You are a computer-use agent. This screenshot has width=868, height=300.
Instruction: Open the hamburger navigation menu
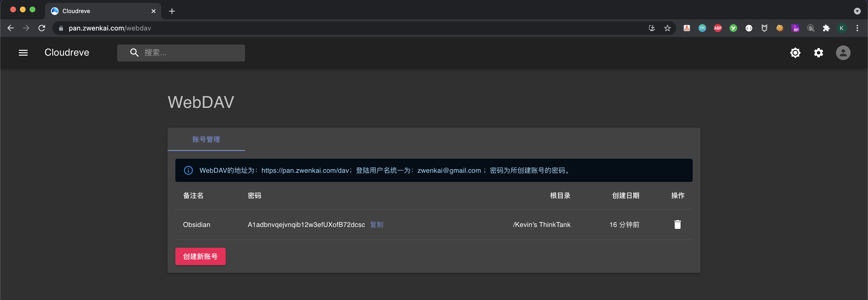(x=23, y=53)
